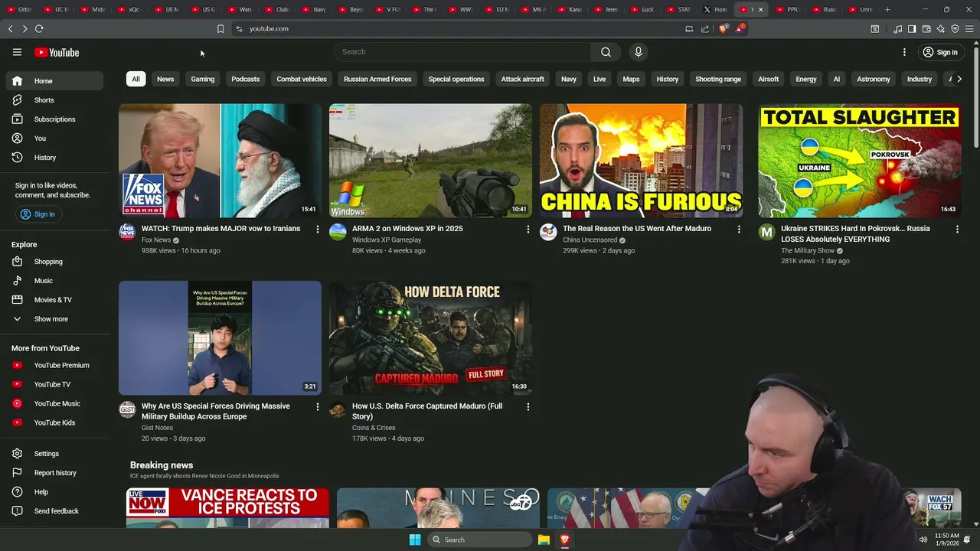Screen dimensions: 980x551
Task: Select the All filter chip
Action: (136, 79)
